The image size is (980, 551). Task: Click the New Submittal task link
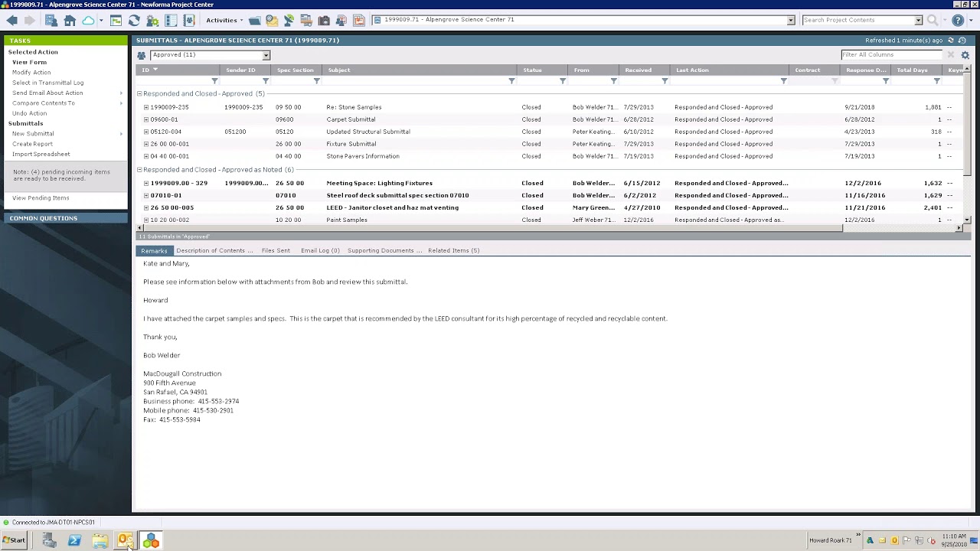click(x=33, y=134)
